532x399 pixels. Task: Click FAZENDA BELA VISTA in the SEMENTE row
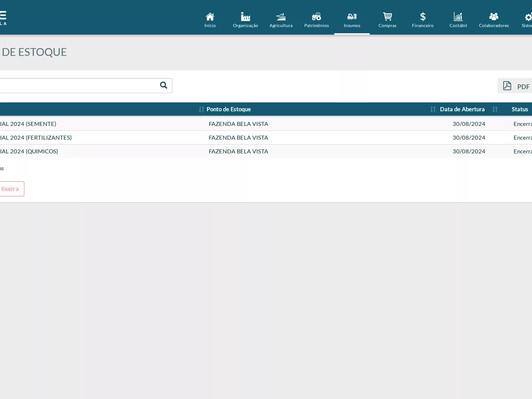click(x=239, y=124)
